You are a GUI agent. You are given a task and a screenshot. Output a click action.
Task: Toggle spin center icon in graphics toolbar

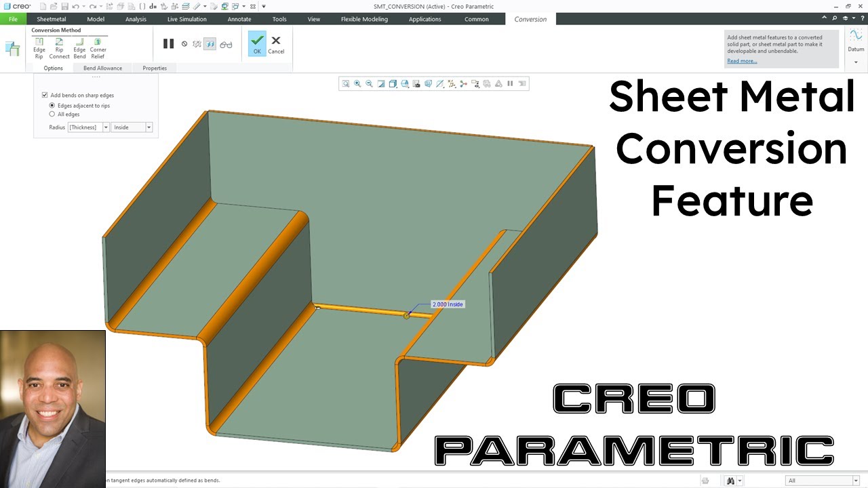463,84
